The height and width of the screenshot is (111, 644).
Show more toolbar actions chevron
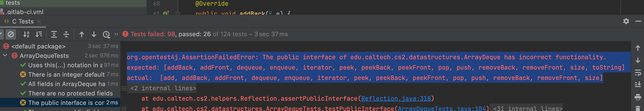point(116,34)
